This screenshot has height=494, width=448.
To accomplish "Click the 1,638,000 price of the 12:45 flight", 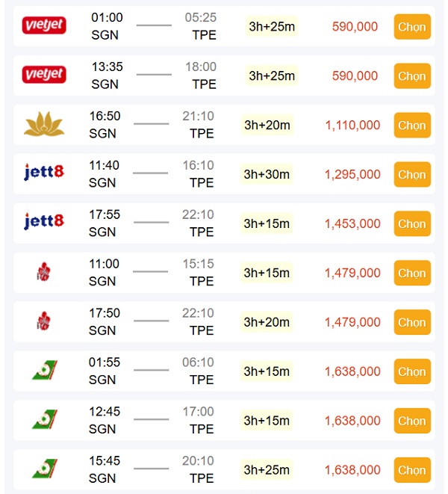I will 352,421.
